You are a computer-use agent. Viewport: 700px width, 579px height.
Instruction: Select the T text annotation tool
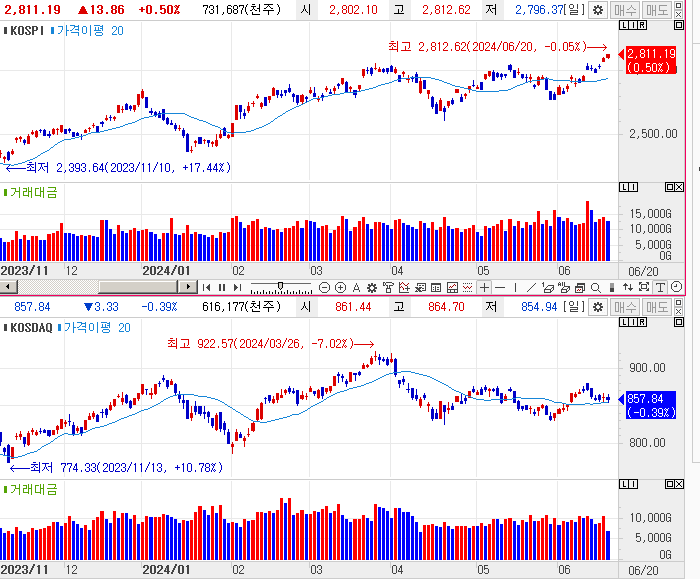tap(660, 287)
